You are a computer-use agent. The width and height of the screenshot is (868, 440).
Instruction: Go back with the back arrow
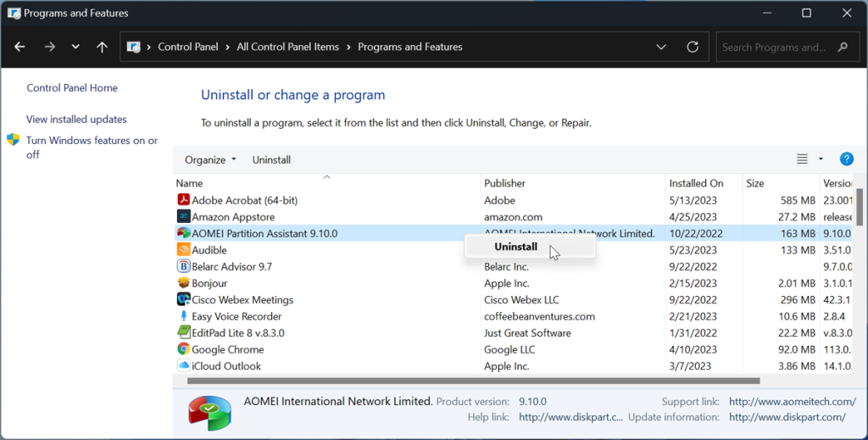[x=20, y=47]
